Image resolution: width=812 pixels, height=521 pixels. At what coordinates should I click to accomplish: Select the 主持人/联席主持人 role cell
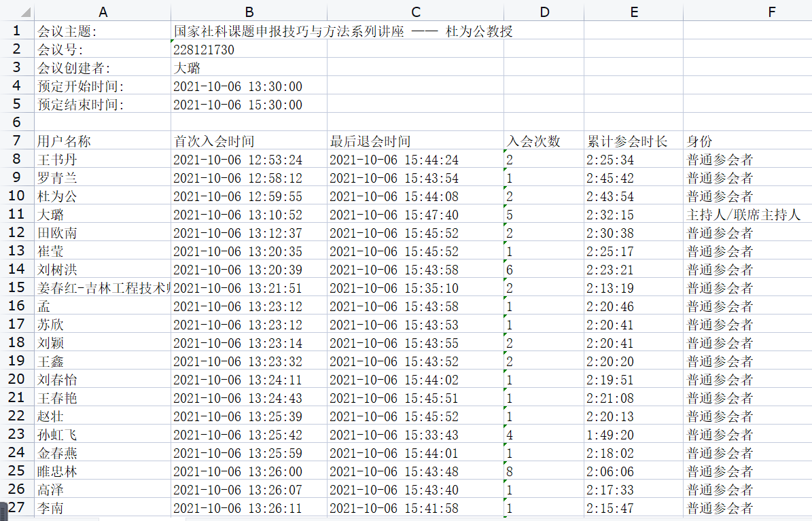point(743,215)
